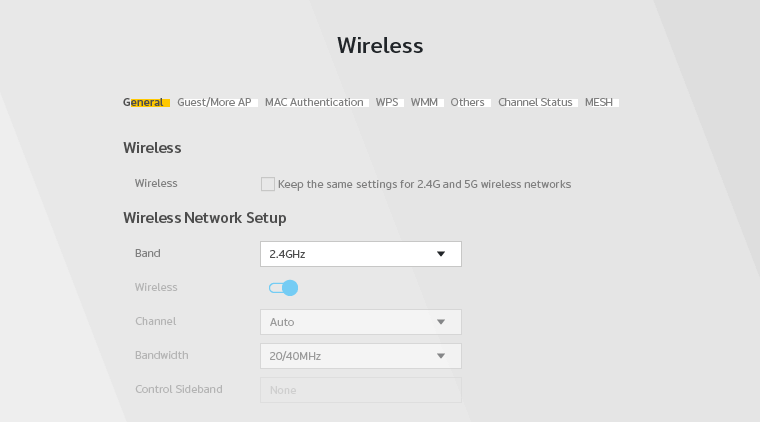Turn off the Wireless toggle switch

pyautogui.click(x=284, y=288)
